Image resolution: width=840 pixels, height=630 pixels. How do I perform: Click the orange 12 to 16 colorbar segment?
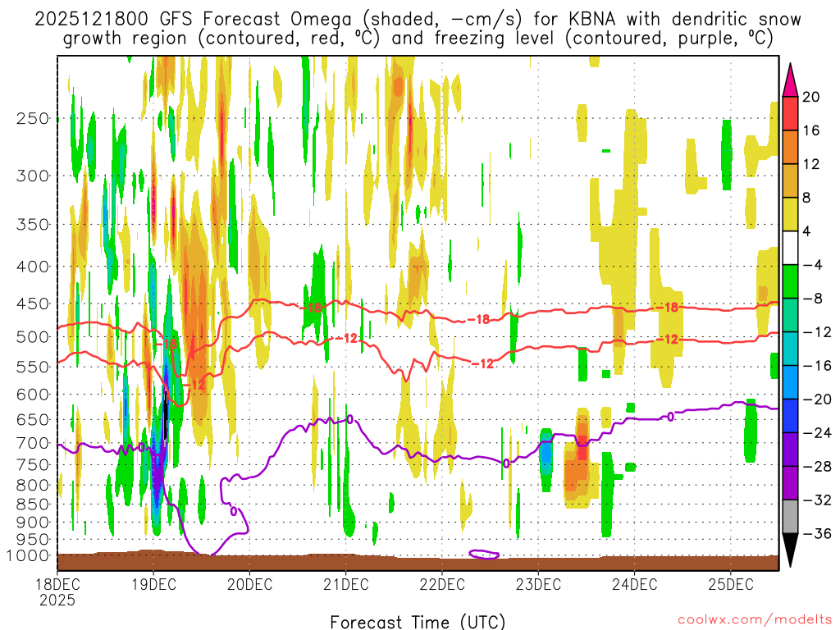790,148
